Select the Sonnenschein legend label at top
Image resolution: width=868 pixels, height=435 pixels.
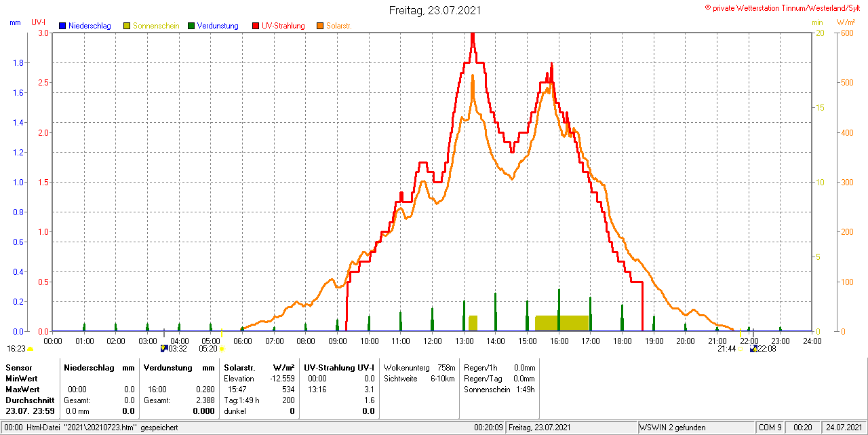[156, 26]
